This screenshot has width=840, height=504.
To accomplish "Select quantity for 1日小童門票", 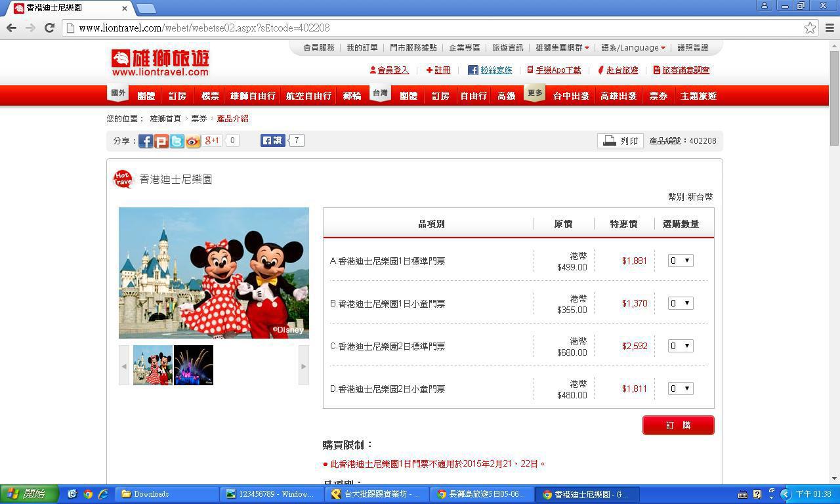I will pos(681,303).
